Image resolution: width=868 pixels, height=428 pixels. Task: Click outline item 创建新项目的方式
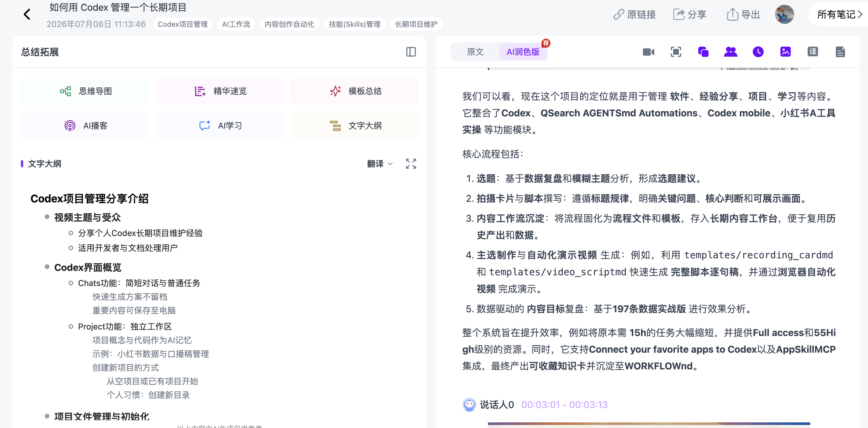click(x=125, y=368)
